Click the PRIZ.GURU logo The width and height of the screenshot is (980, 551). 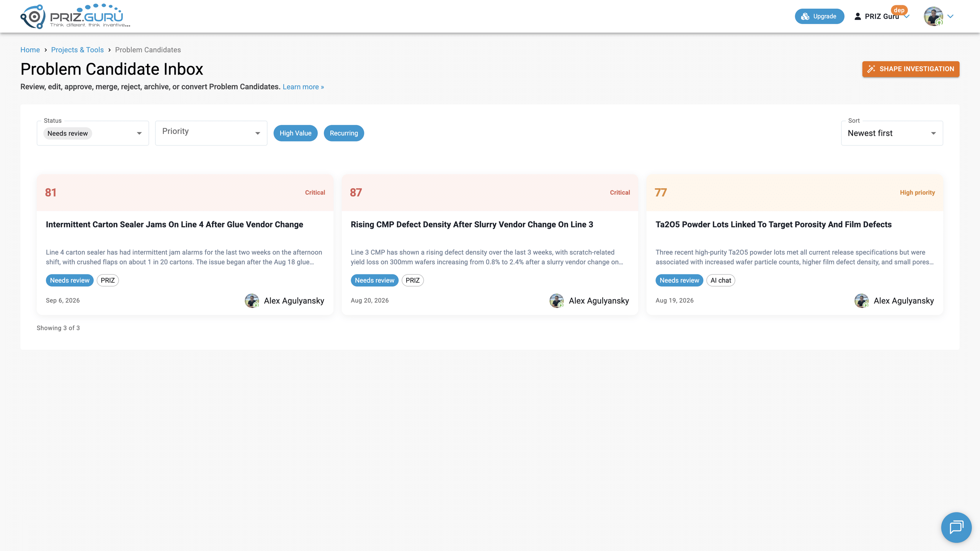pos(75,16)
